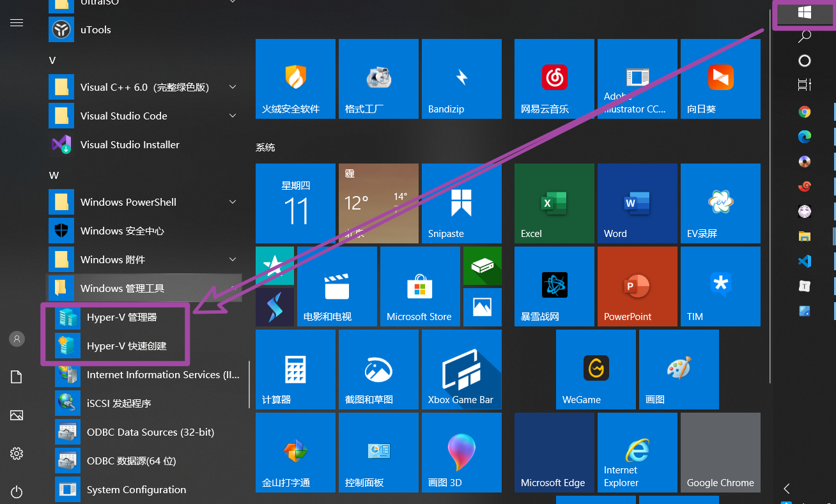Jump to letter W section header
This screenshot has width=836, height=504.
coord(54,175)
